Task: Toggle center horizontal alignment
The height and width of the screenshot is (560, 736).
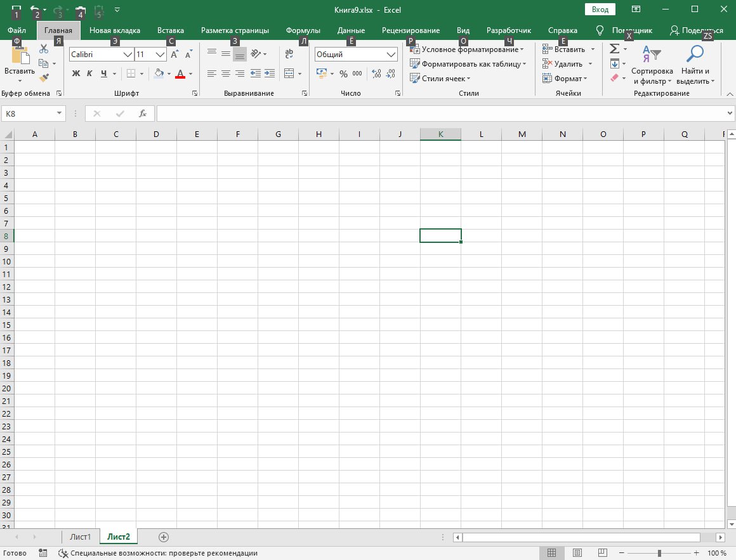Action: 225,74
